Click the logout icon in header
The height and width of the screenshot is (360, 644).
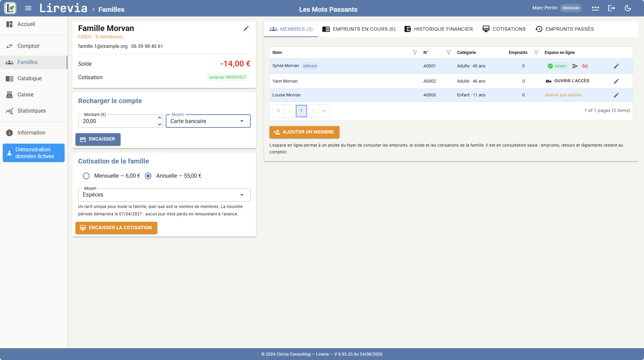[612, 8]
